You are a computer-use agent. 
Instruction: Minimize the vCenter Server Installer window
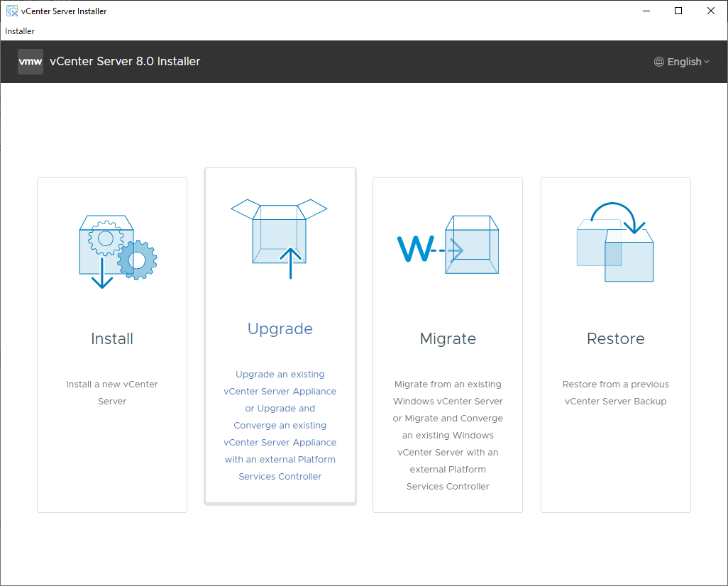(x=646, y=11)
